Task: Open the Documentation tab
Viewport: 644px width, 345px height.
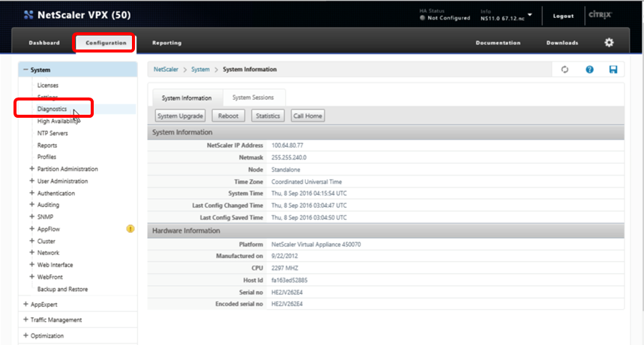Action: tap(498, 43)
